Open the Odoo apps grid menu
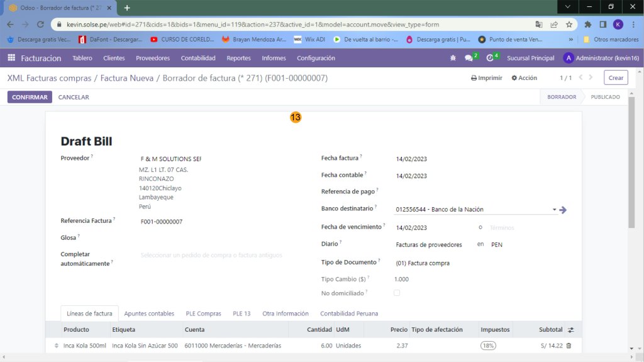 pyautogui.click(x=11, y=58)
